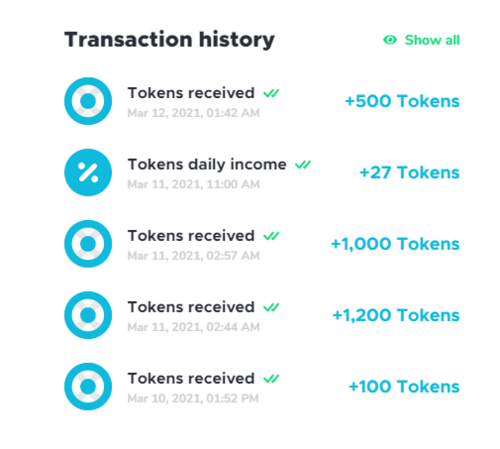Click the double checkmark on the 02:44 AM transaction
This screenshot has height=449, width=500.
pos(271,307)
